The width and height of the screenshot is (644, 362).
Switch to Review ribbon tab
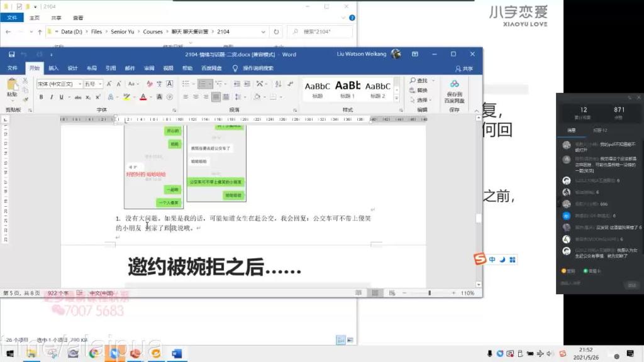point(149,68)
